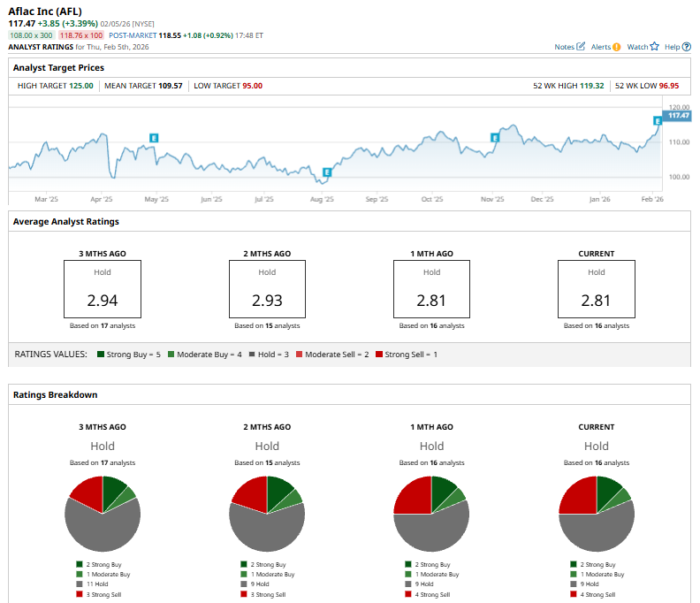Image resolution: width=700 pixels, height=603 pixels.
Task: Click the 2 MTHS AGO rating box 2.93
Action: point(267,289)
